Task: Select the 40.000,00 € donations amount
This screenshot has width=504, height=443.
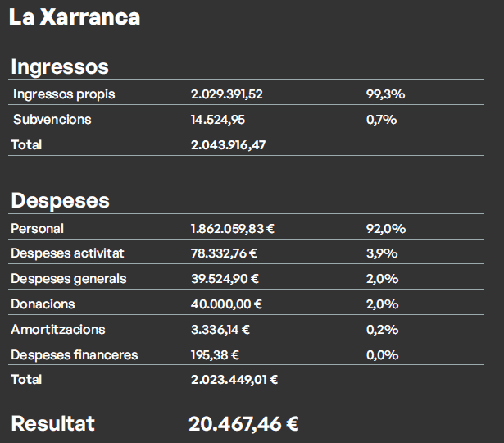Action: click(226, 304)
